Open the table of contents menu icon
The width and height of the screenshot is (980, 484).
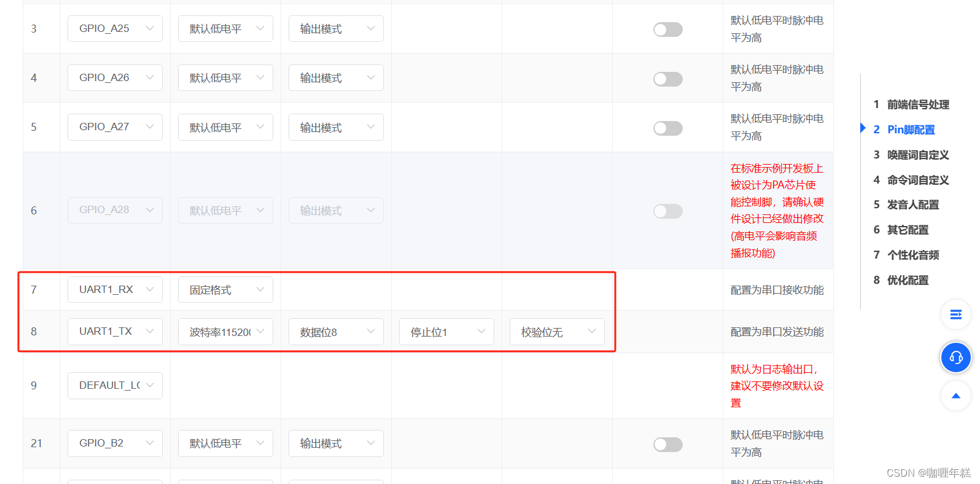(956, 314)
